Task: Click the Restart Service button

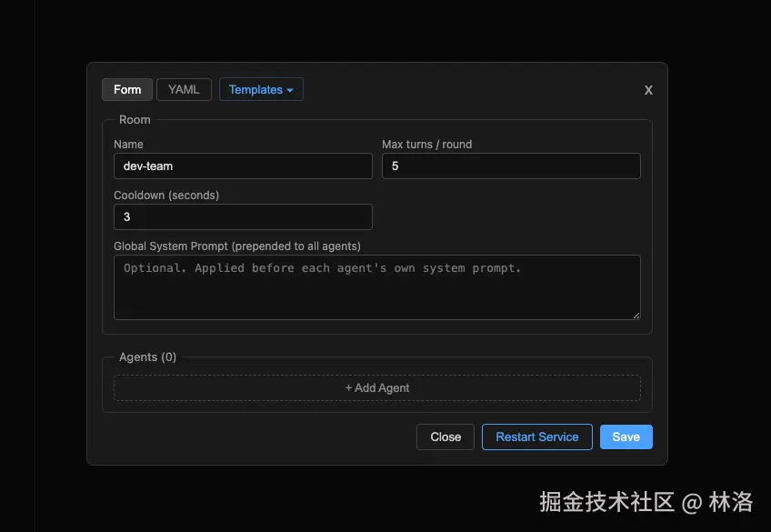Action: click(x=537, y=437)
